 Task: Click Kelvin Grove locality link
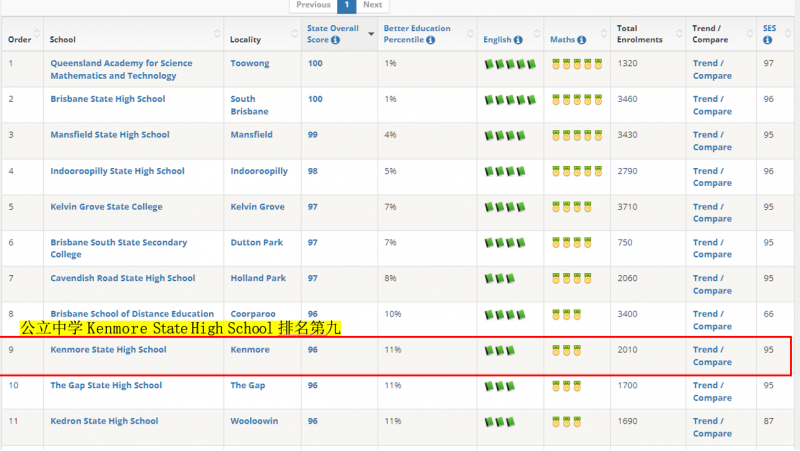tap(257, 207)
